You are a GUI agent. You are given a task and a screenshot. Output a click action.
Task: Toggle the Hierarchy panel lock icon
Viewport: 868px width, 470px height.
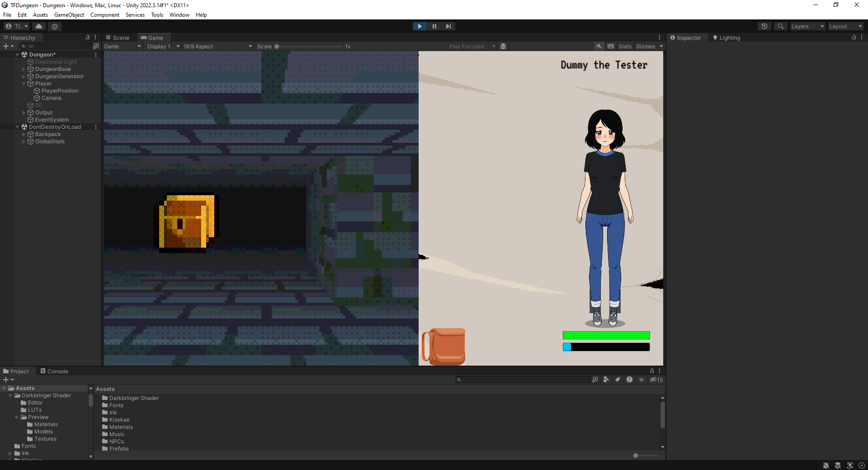[88, 38]
